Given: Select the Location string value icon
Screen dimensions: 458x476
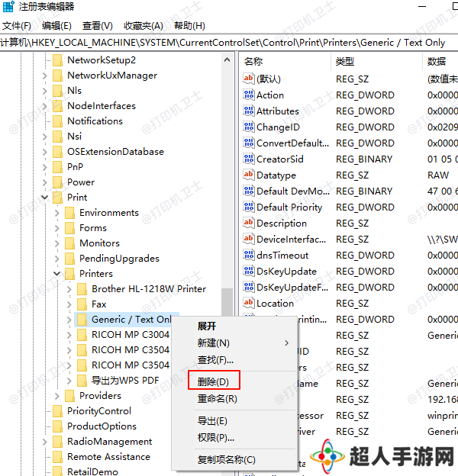Looking at the screenshot, I should [x=248, y=303].
